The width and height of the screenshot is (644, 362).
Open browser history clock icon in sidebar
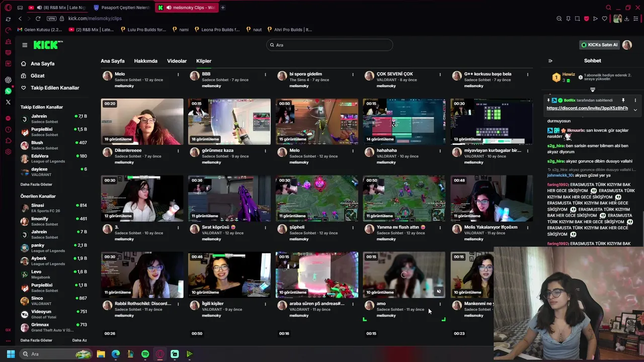(8, 129)
